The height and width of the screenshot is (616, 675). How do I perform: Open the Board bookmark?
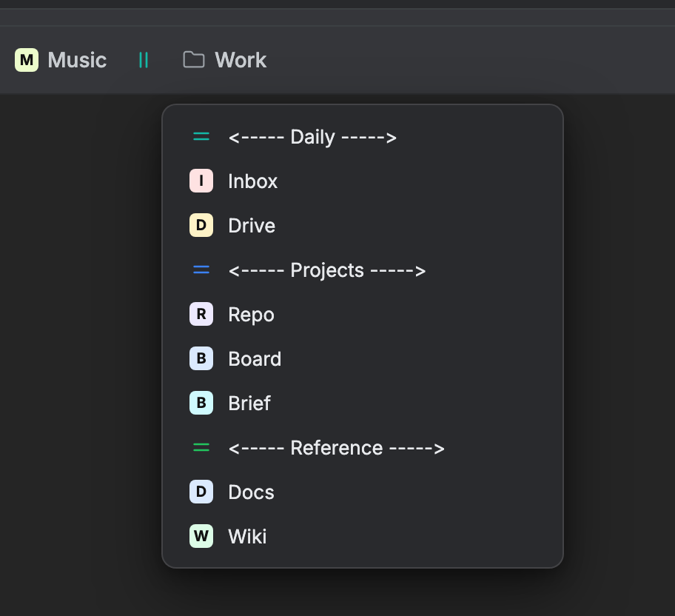click(255, 359)
